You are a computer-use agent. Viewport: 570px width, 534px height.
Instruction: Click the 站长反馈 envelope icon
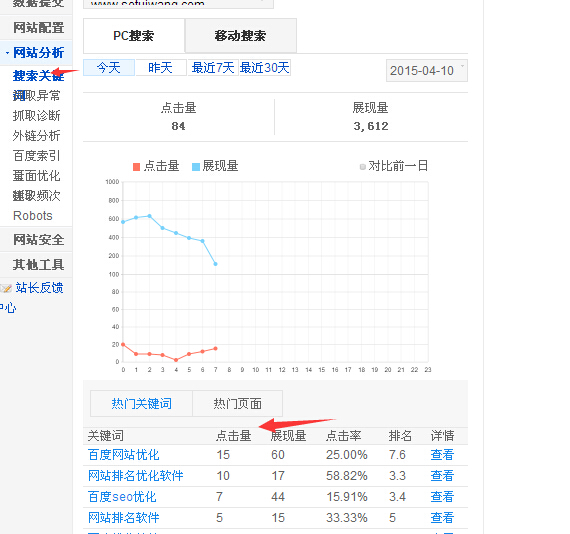[x=6, y=289]
